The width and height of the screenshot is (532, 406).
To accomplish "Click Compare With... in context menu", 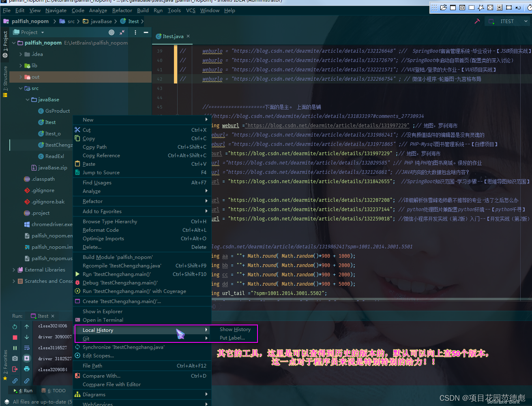I will (142, 376).
